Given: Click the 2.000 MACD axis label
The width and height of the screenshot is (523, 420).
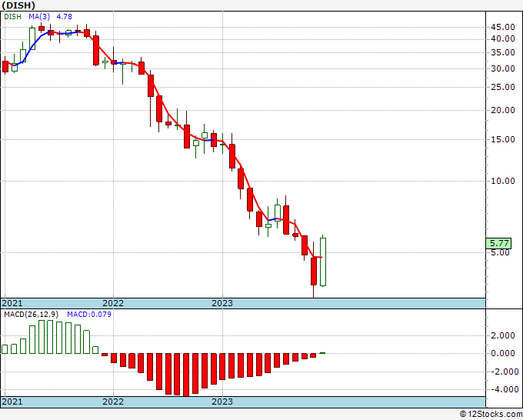Looking at the screenshot, I should tap(503, 335).
